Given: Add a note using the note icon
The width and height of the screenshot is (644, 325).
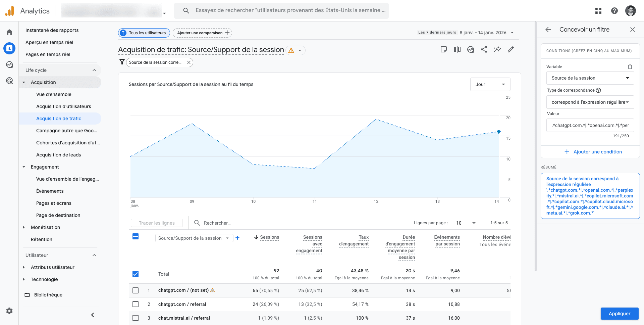Looking at the screenshot, I should coord(444,49).
